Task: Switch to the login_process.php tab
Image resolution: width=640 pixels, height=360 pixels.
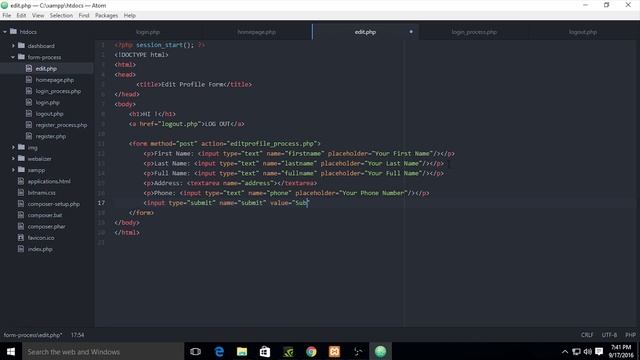Action: click(474, 32)
